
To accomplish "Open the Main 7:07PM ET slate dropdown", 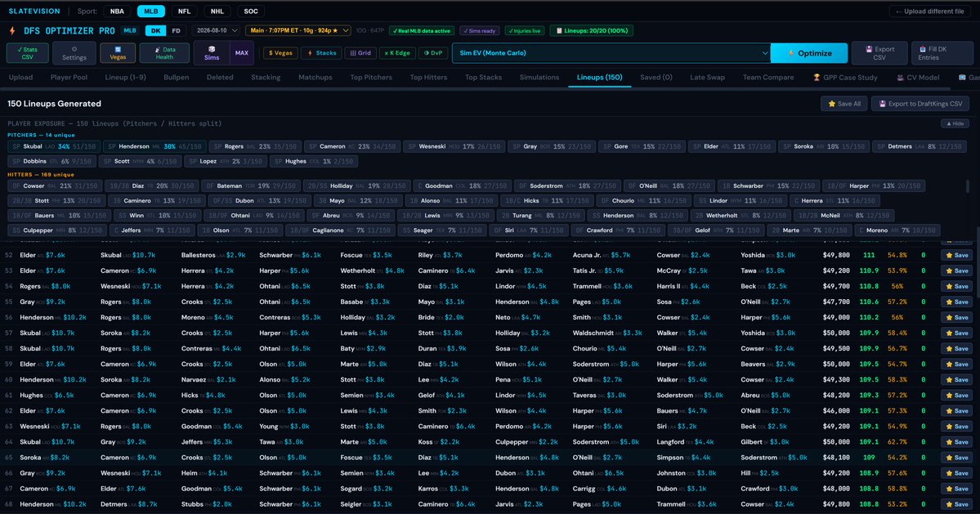I will click(298, 30).
